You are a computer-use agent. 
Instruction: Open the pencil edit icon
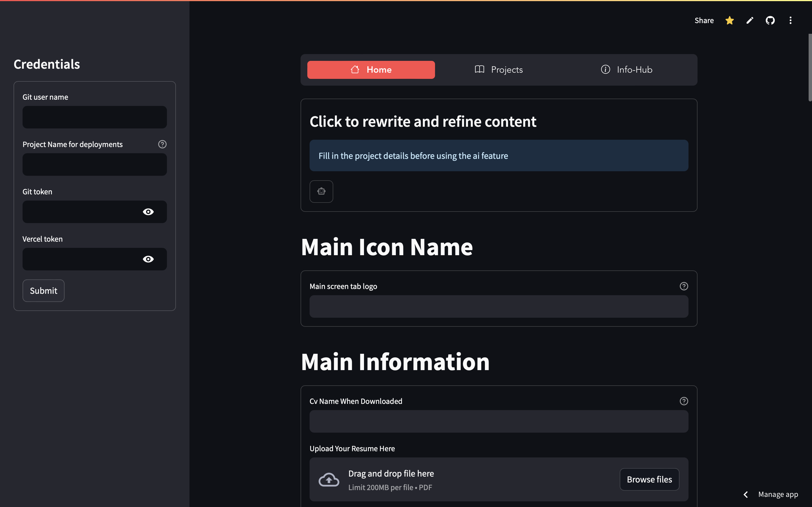[750, 21]
